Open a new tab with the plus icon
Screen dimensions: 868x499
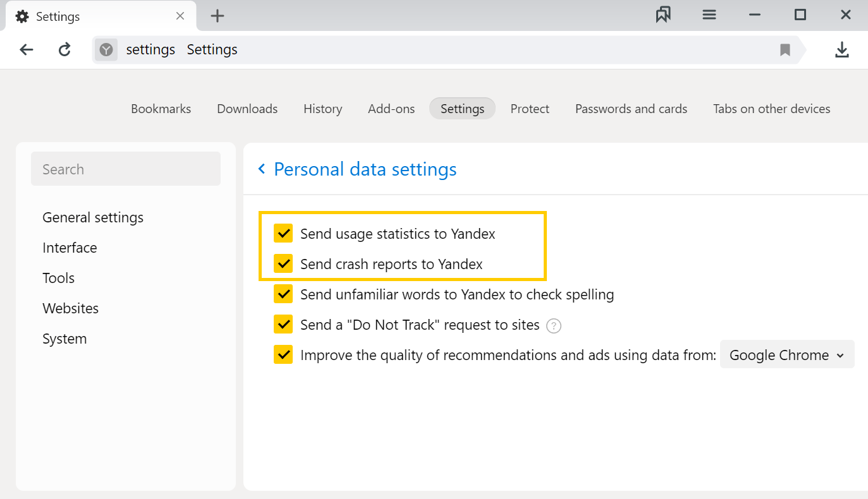point(217,16)
